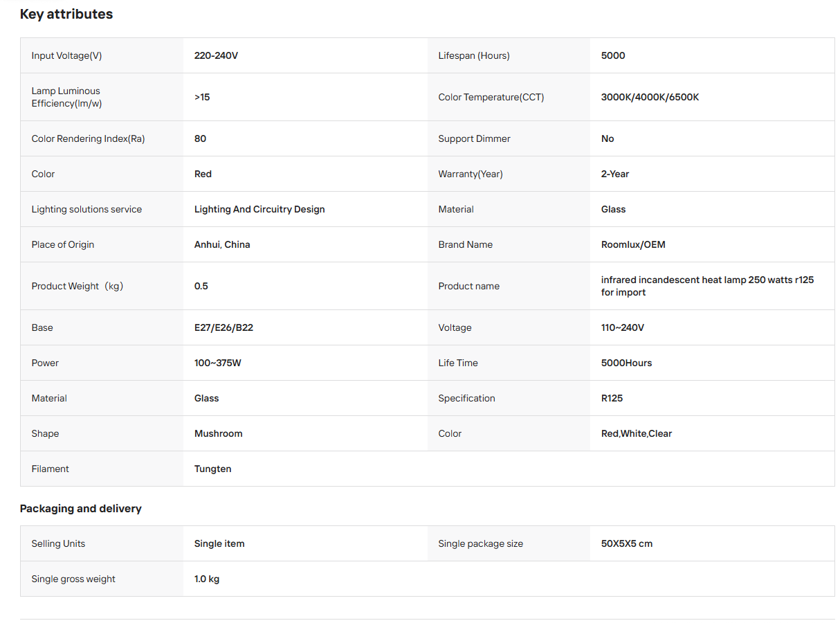Screen dimensions: 840x623
Task: Click the Red,White,Clear color value
Action: coord(637,433)
